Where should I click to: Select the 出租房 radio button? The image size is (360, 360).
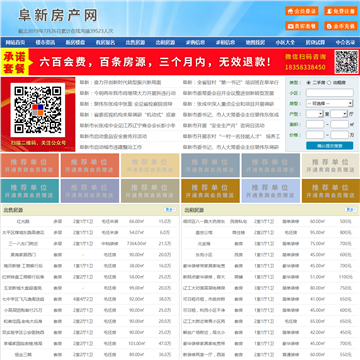(329, 82)
